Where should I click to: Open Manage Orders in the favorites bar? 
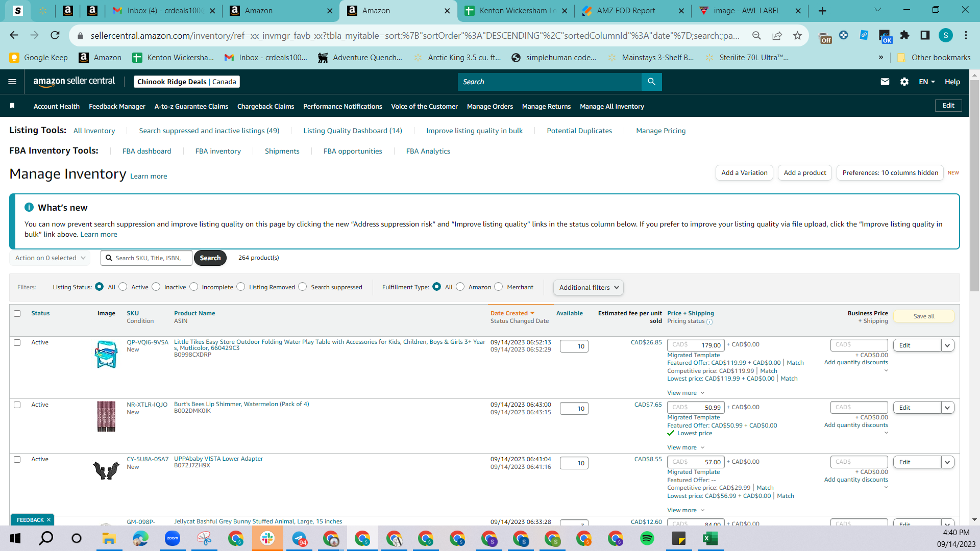pos(490,106)
